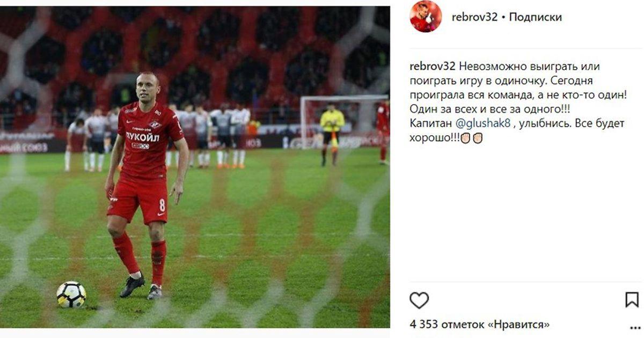Viewport: 644px width, 338px height.
Task: Click the Лукойл logo on the red jersey
Action: point(142,137)
